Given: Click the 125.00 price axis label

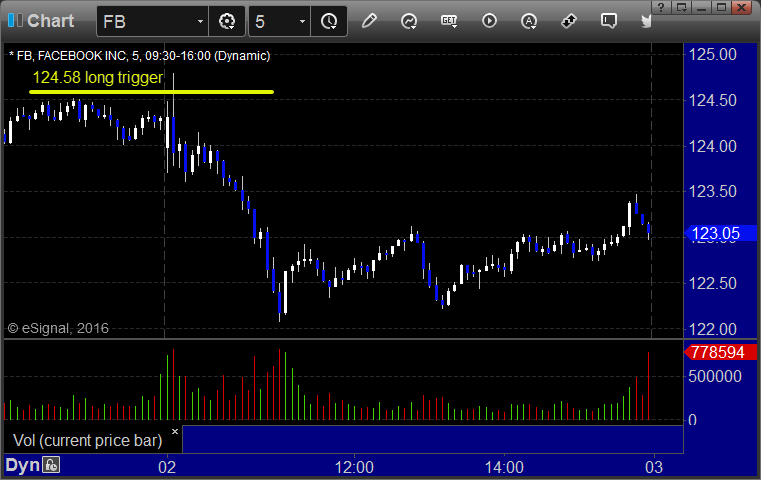Looking at the screenshot, I should [712, 54].
